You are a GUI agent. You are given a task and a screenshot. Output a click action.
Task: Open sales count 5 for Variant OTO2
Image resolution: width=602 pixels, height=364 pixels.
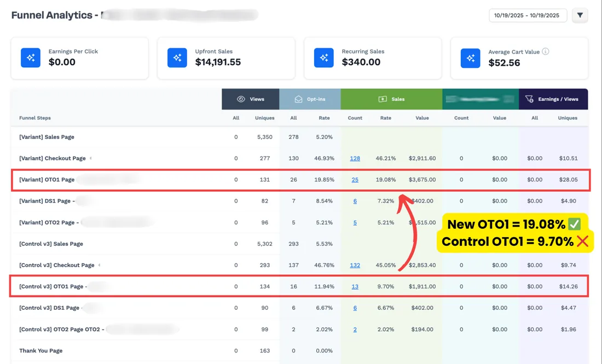pos(355,222)
